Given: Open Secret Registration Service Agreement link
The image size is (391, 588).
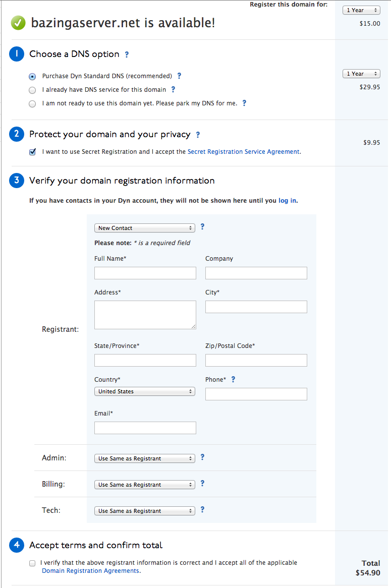Looking at the screenshot, I should (x=244, y=151).
